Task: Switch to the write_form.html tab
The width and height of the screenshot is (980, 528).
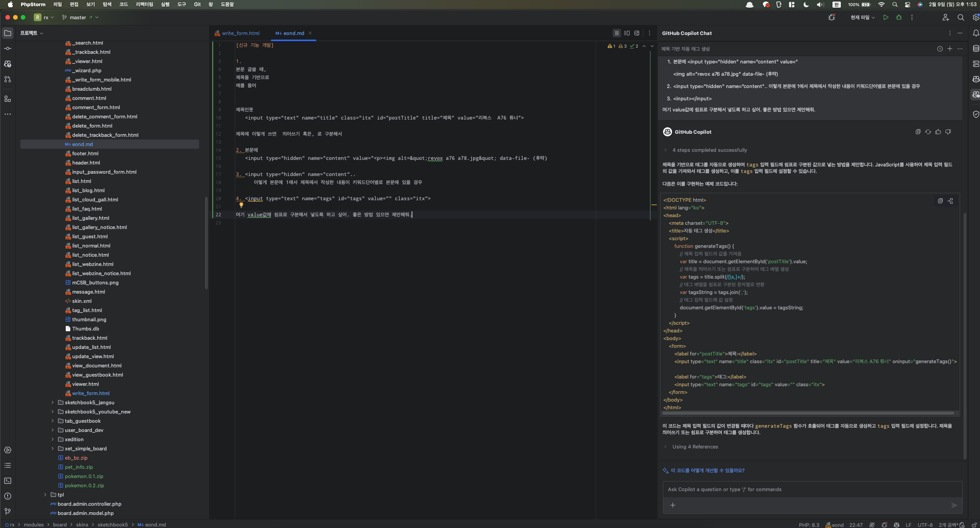Action: (237, 33)
